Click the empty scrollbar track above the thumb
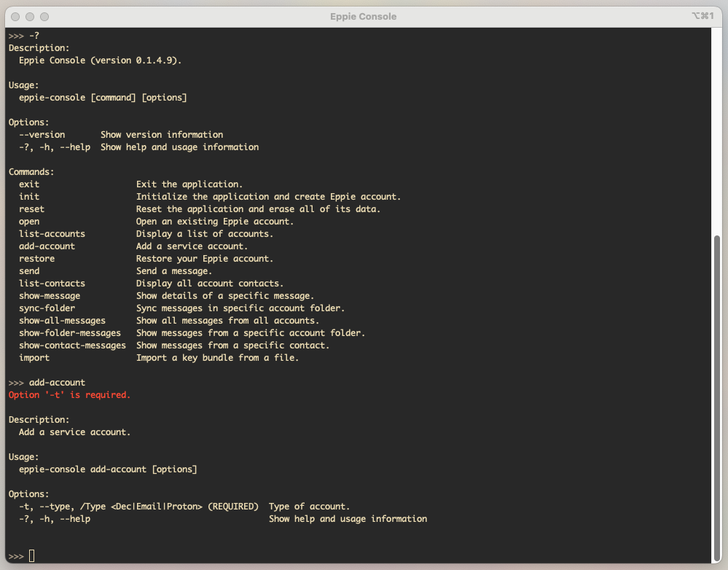 717,131
